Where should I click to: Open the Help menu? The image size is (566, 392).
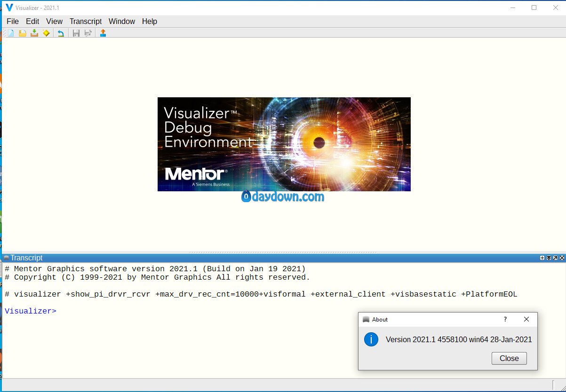(x=150, y=21)
